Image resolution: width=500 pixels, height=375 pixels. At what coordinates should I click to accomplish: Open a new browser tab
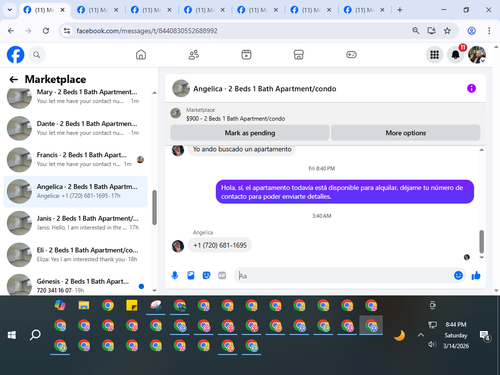(400, 10)
